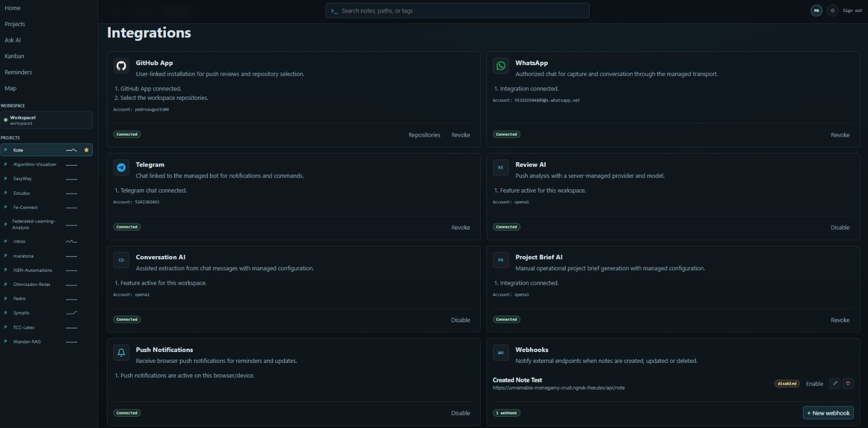
Task: Open the PA user avatar
Action: click(816, 10)
